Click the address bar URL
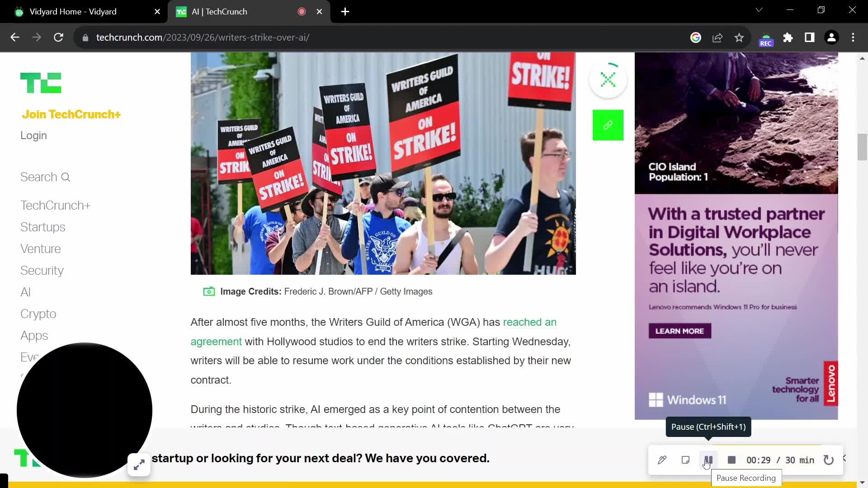 pos(203,38)
